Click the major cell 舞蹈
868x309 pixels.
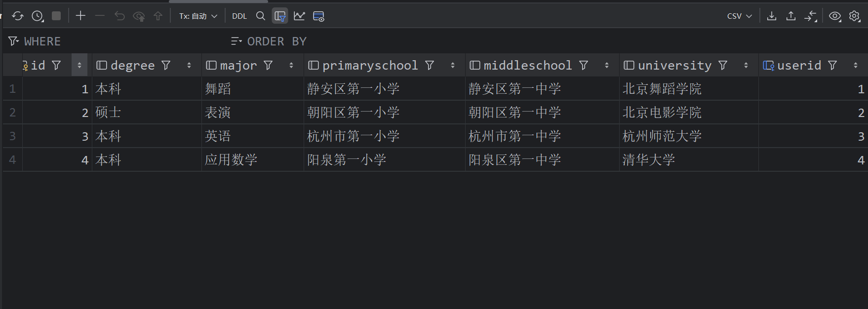[x=253, y=89]
